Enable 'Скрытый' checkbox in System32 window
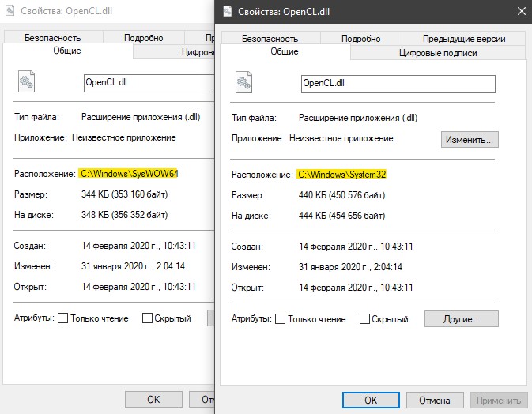Viewport: 532px width, 414px height. [x=364, y=318]
